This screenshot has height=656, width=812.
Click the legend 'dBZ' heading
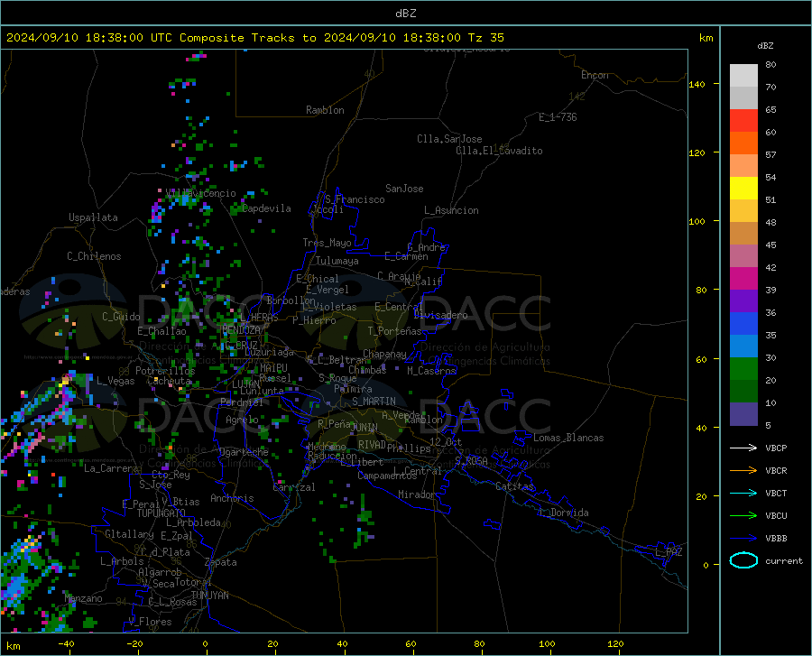[765, 45]
